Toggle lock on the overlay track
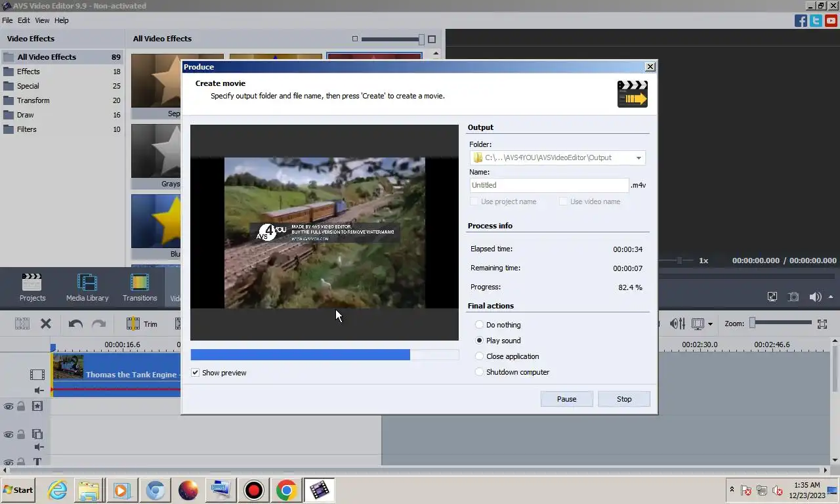The width and height of the screenshot is (840, 504). 21,434
